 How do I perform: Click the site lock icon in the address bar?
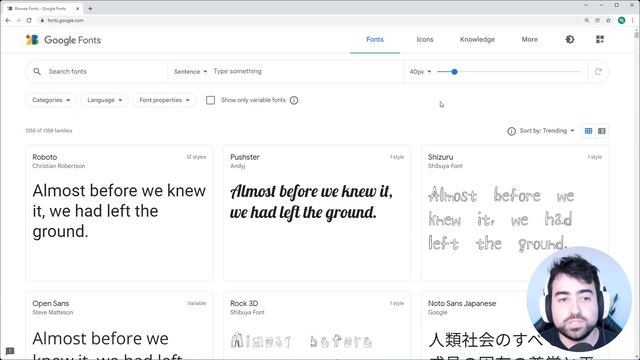[42, 20]
